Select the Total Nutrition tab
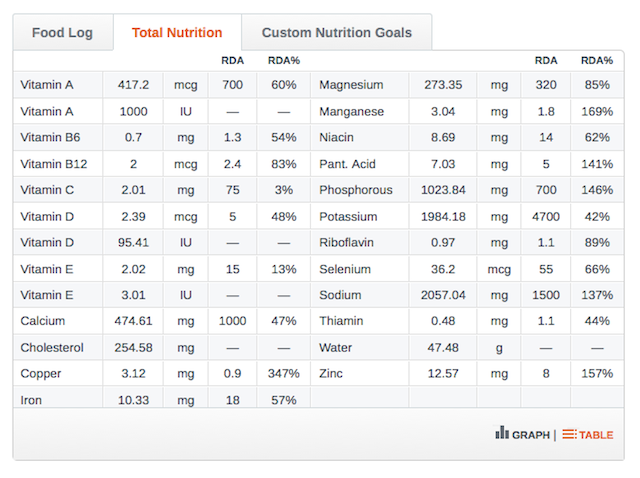Screen dimensions: 640x478 coord(177,33)
